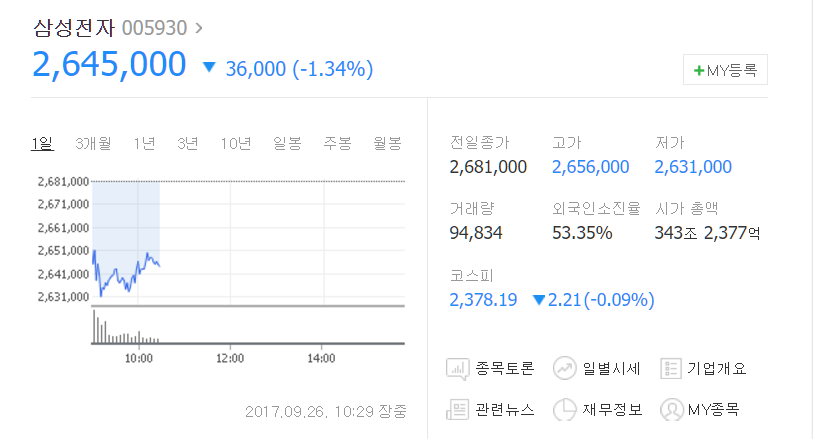Click the 기업개요 company overview icon
This screenshot has height=439, width=826.
coord(672,368)
